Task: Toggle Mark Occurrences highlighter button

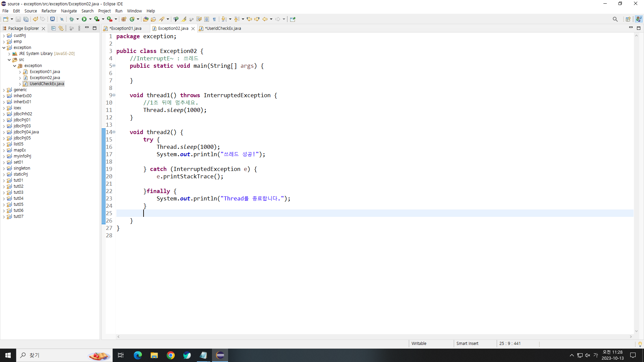Action: [184, 19]
